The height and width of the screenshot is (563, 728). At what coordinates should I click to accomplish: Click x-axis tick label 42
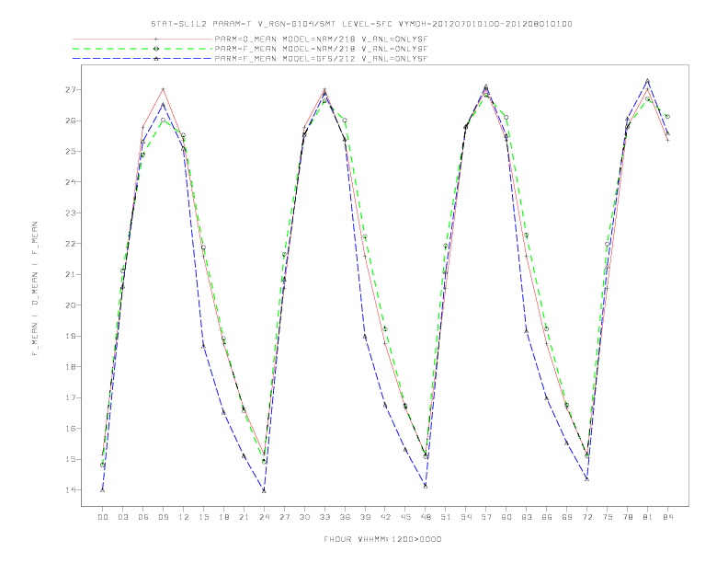[385, 517]
